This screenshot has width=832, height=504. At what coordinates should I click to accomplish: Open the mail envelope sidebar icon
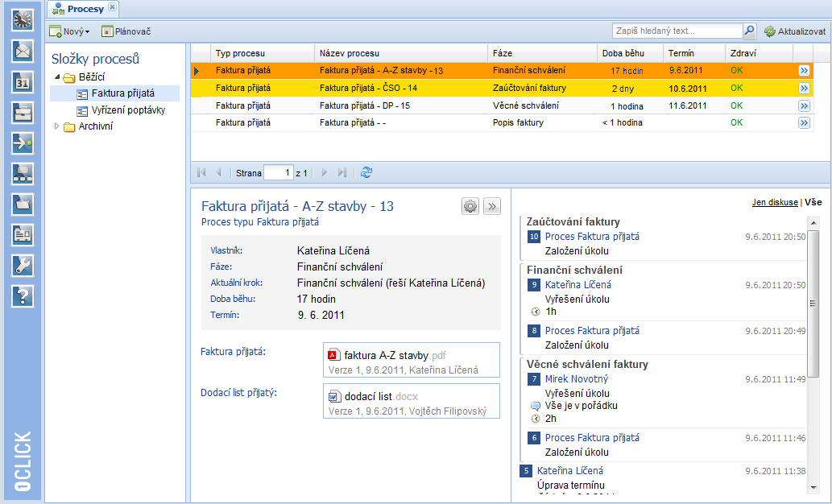tap(23, 51)
